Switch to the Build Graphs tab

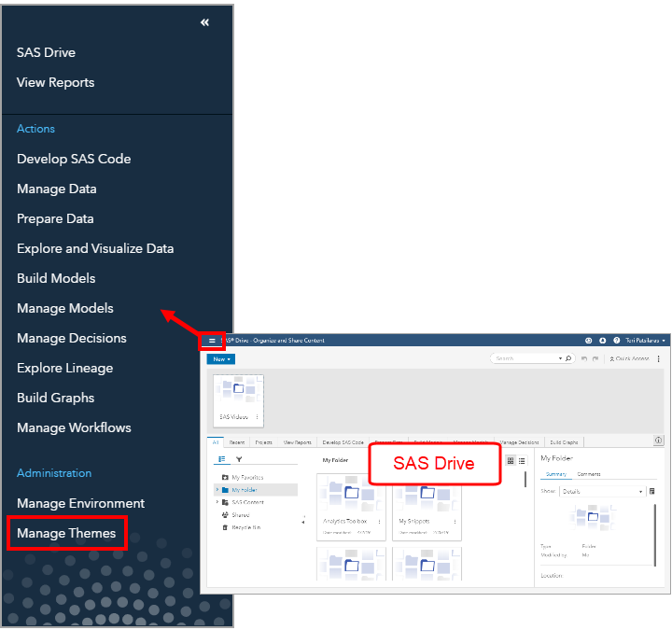(x=564, y=442)
